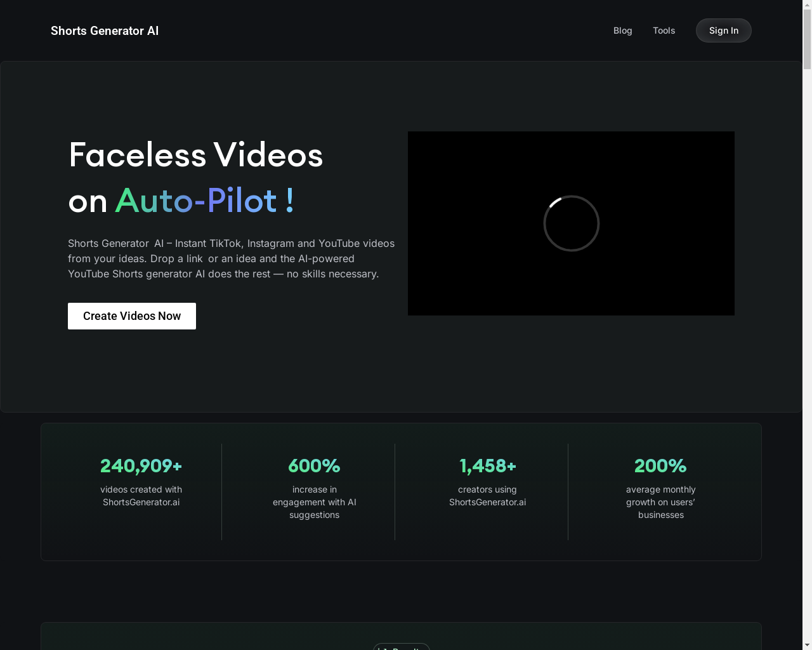Click the 'creators using ShortsGenerator.ai' caption

(487, 496)
